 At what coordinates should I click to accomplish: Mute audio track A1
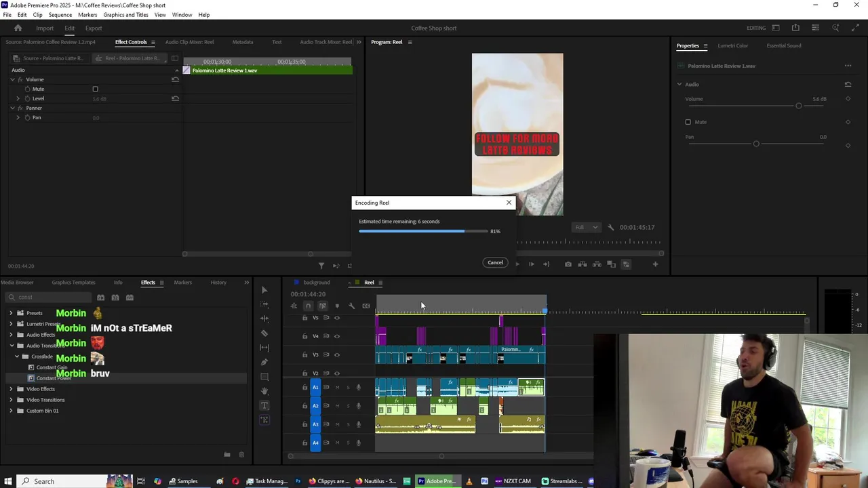(337, 388)
